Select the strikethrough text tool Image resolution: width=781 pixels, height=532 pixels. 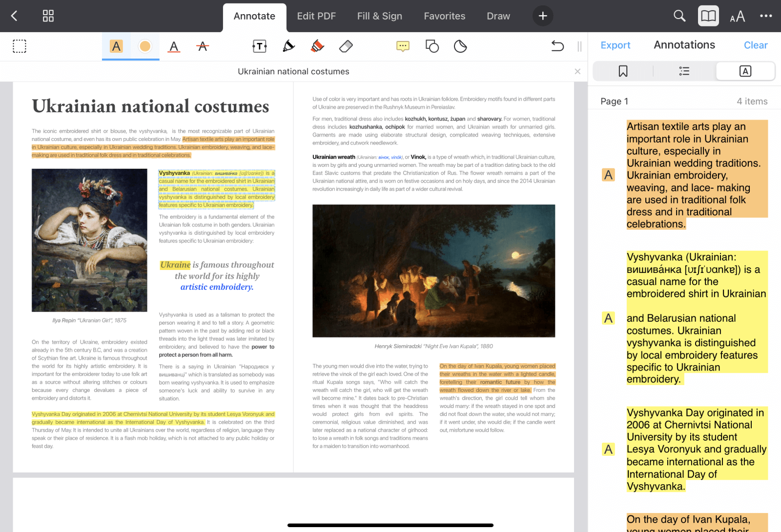[x=203, y=46]
